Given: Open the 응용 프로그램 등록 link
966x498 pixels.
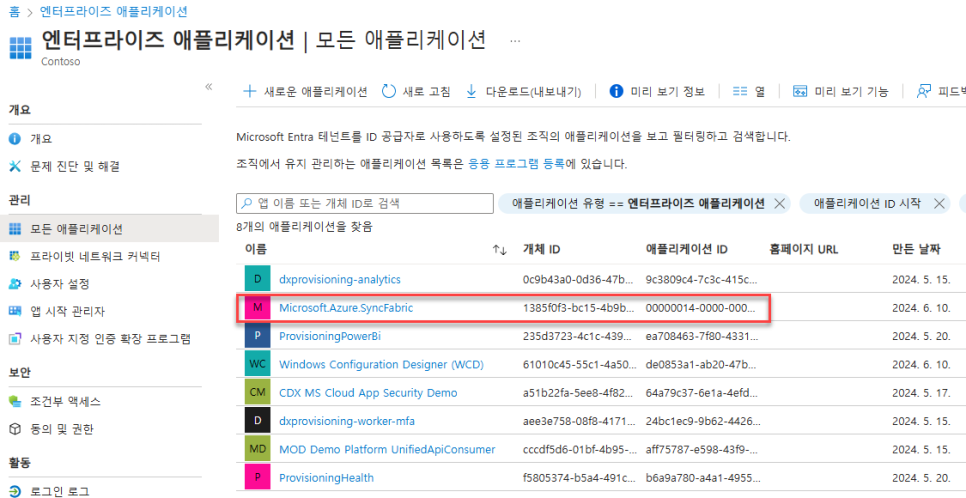Looking at the screenshot, I should pos(516,164).
